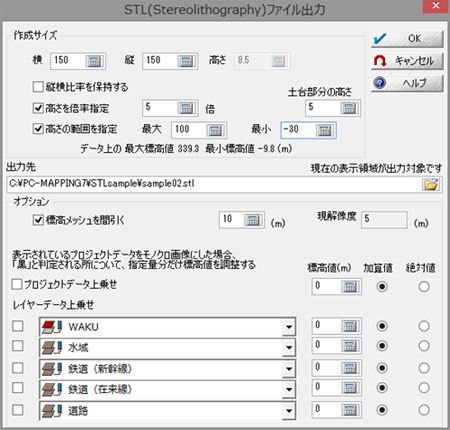Image resolution: width=450 pixels, height=430 pixels.
Task: Click calculator icon for 倍 magnification value
Action: [186, 108]
